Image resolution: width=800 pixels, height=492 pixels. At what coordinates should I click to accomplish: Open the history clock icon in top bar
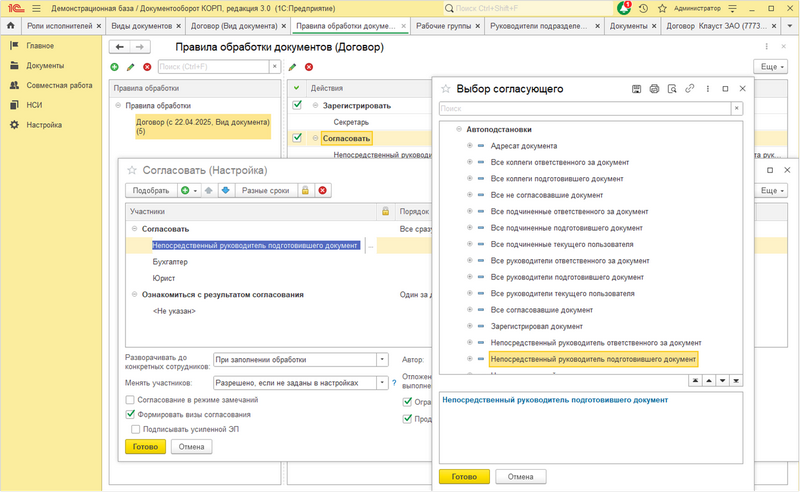[x=642, y=7]
